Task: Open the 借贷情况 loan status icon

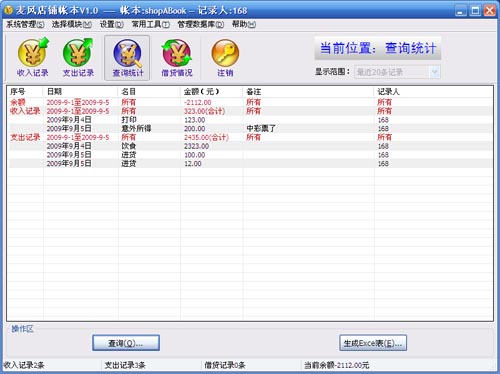Action: coord(177,58)
